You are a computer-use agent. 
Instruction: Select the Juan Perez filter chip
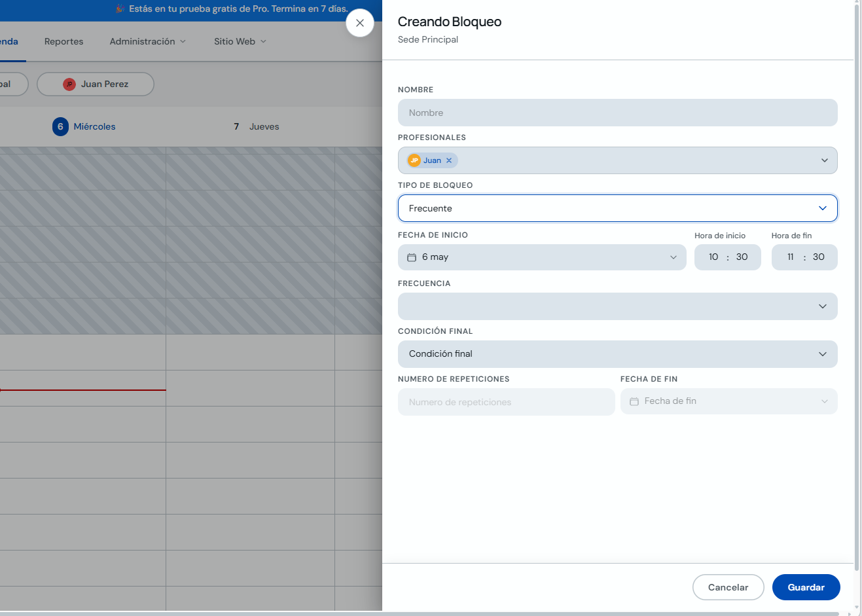96,84
